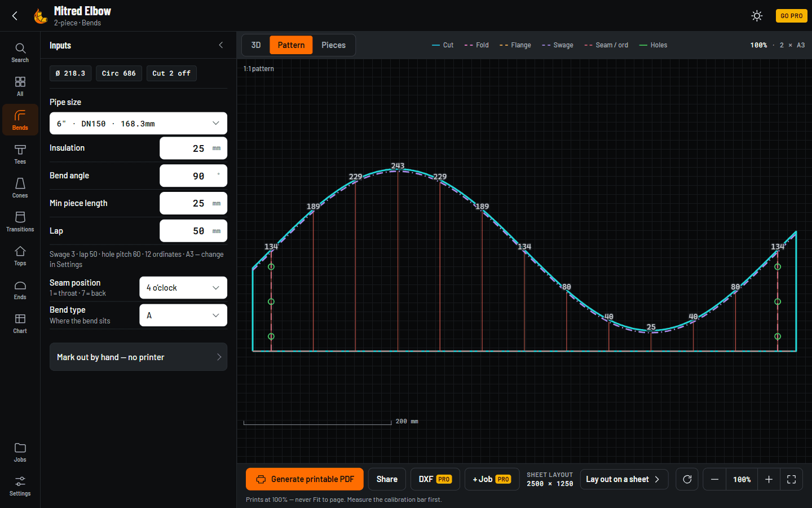The width and height of the screenshot is (812, 508).
Task: Edit the Bend angle value field
Action: coord(193,176)
